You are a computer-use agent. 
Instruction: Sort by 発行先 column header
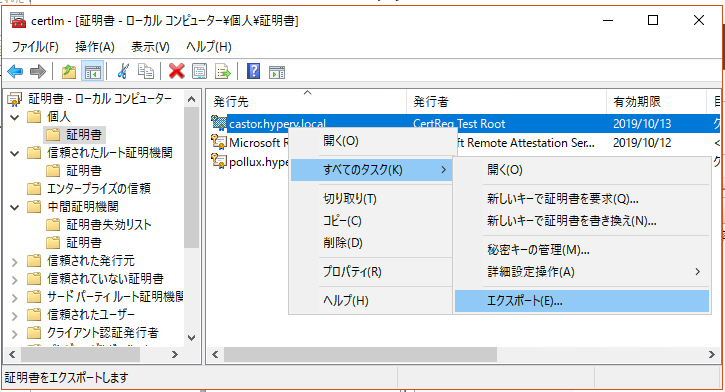307,101
